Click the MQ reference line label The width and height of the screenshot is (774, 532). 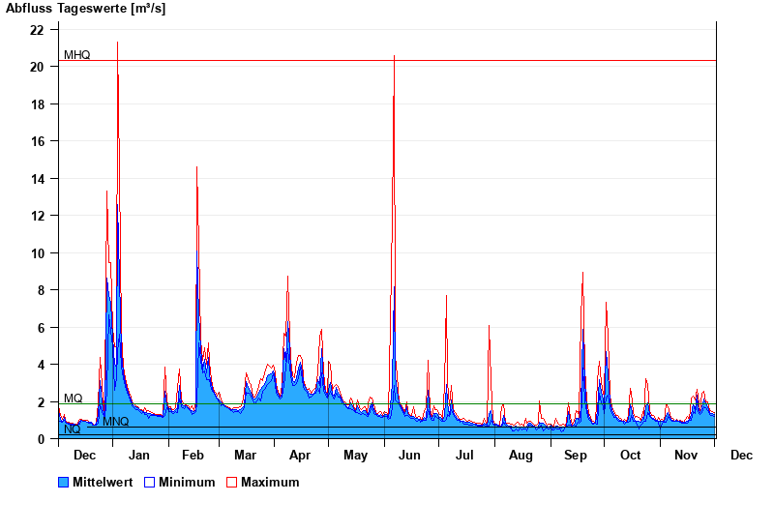[x=73, y=399]
